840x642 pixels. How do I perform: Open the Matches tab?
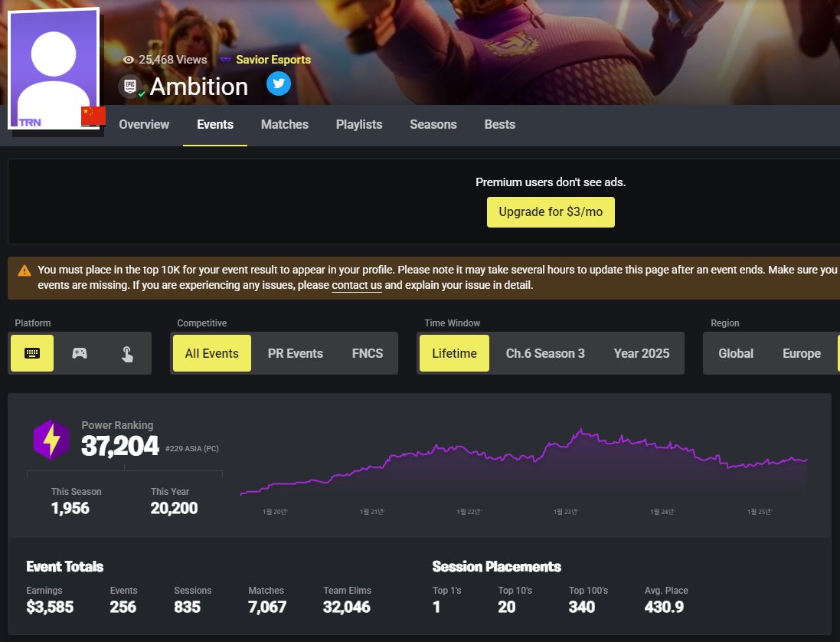[x=284, y=124]
